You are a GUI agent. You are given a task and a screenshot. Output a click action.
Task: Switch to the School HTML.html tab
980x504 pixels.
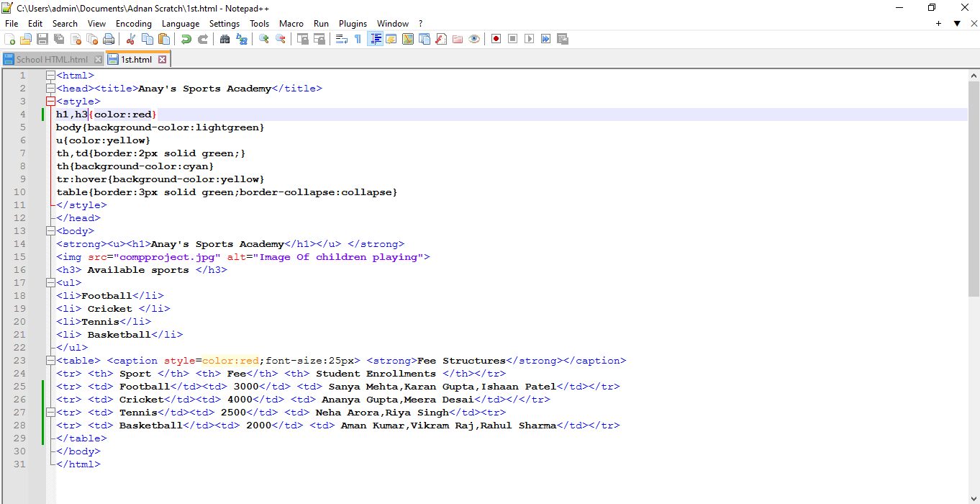tap(52, 60)
